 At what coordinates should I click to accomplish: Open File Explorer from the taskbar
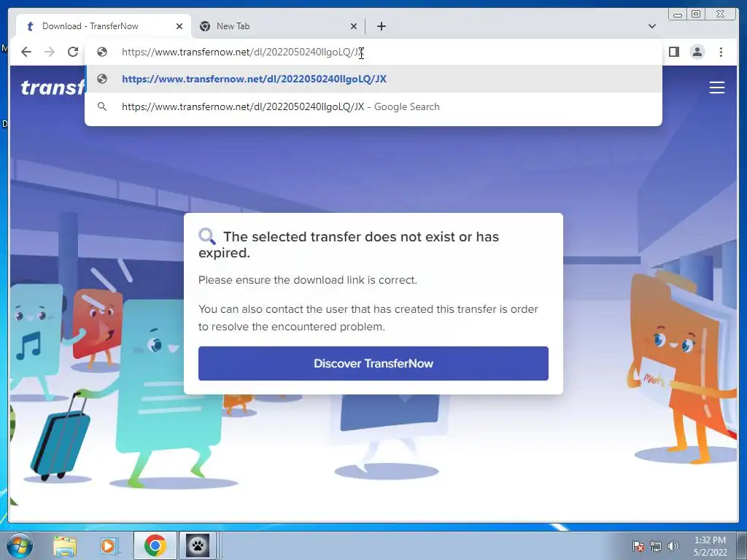coord(65,545)
